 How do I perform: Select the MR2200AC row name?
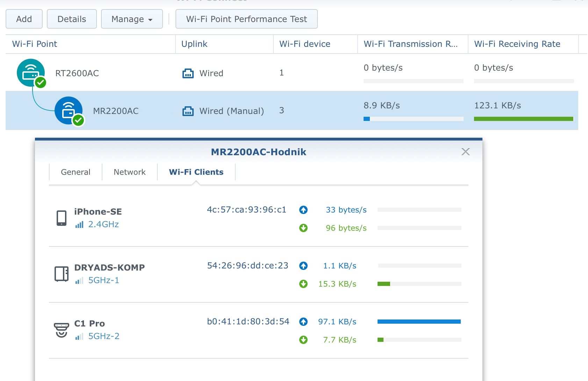point(116,111)
